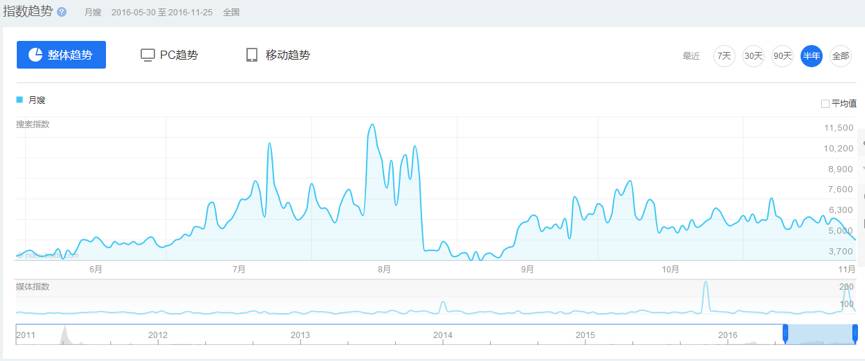Screen dimensions: 865x361
Task: Click the help question-mark icon beside 指数趋势
Action: pos(62,12)
